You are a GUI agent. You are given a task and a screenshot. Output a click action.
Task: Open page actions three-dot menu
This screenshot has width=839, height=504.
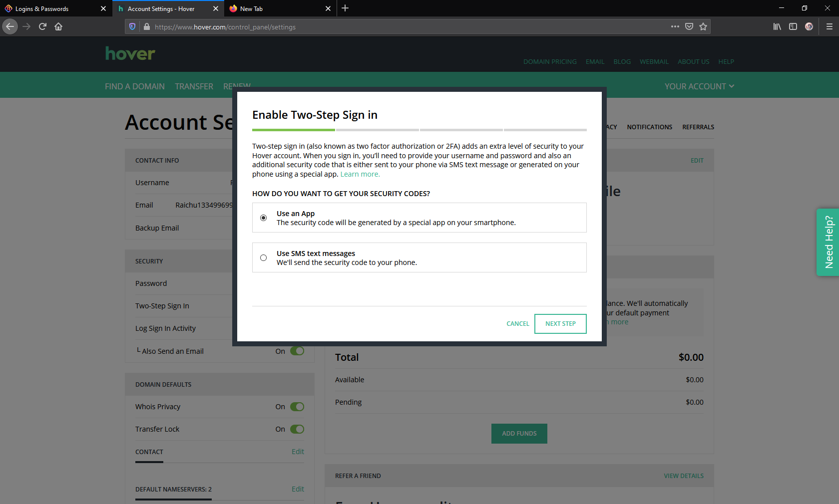pyautogui.click(x=675, y=26)
